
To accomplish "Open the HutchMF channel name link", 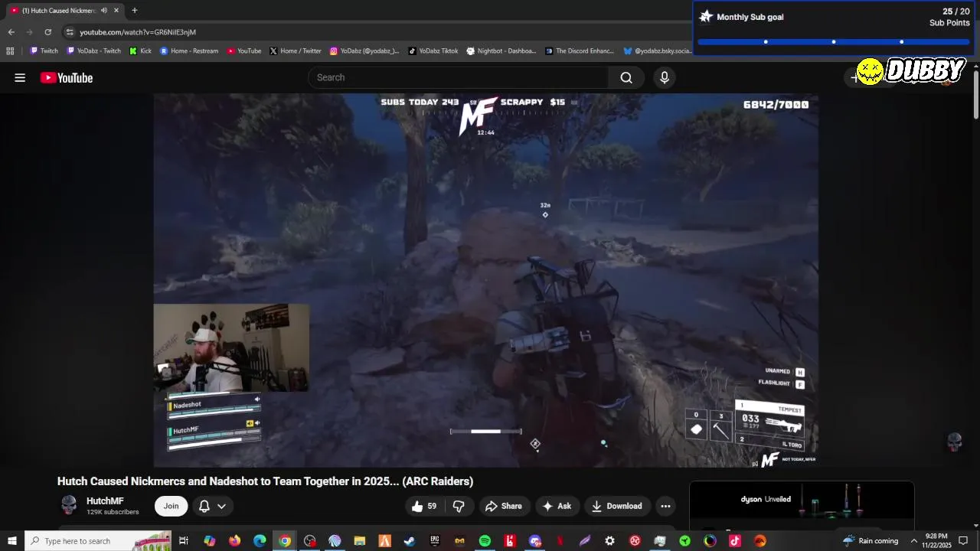I will [x=105, y=501].
